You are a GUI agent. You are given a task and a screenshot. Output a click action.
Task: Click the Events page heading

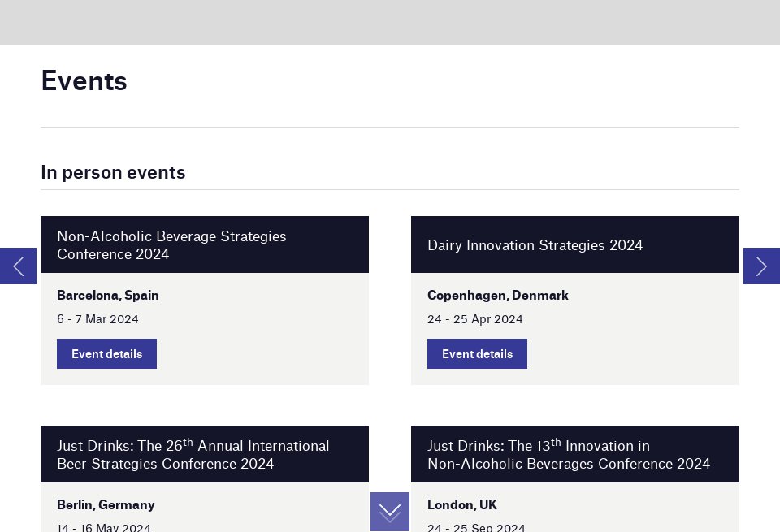click(84, 81)
